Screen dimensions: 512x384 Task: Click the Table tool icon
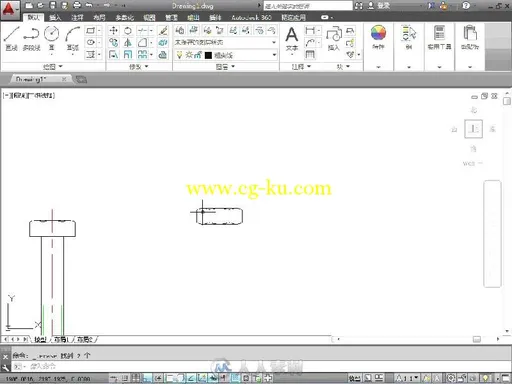click(x=310, y=54)
